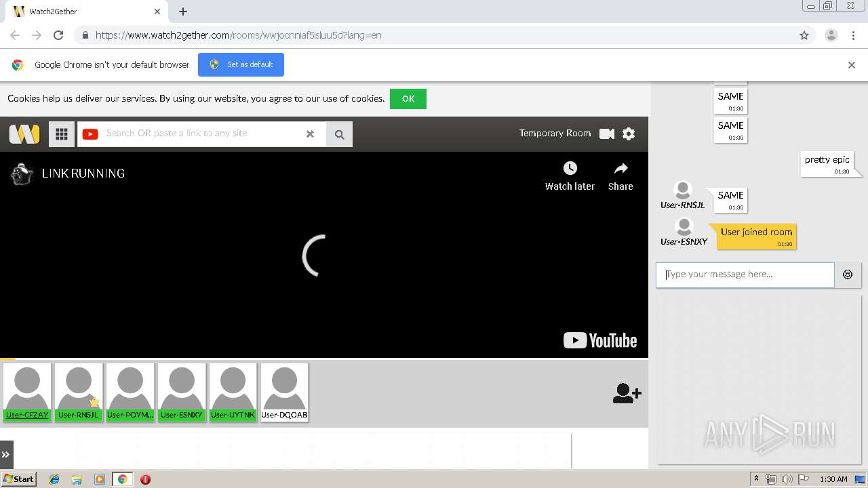Open Windows Explorer from taskbar
868x488 pixels.
tap(77, 479)
